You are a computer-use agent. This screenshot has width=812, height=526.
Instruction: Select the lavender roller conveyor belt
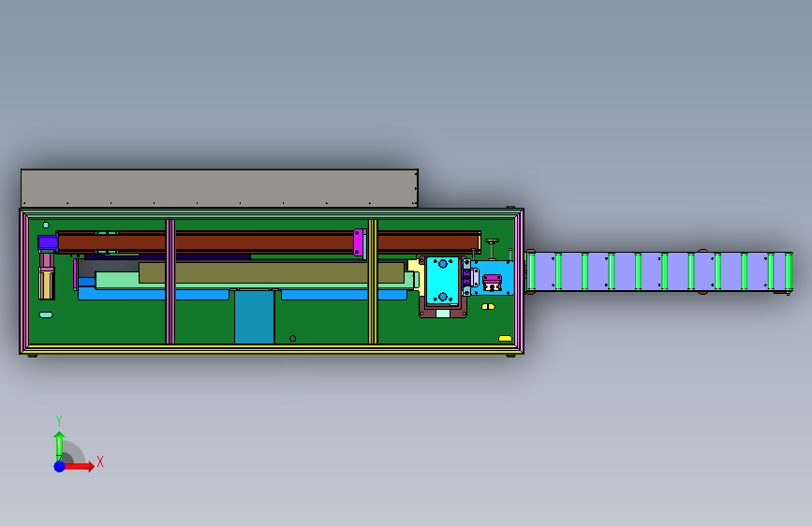click(x=659, y=271)
